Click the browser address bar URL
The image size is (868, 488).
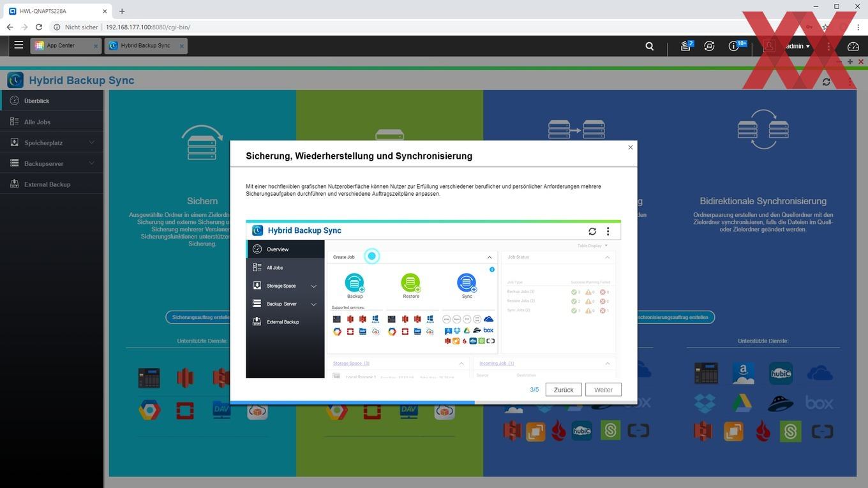pyautogui.click(x=148, y=27)
